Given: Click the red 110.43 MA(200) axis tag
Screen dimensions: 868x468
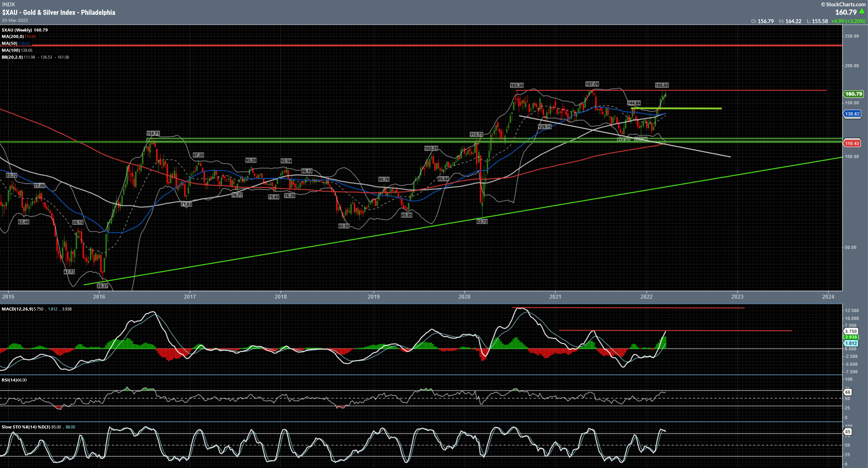Looking at the screenshot, I should 852,143.
